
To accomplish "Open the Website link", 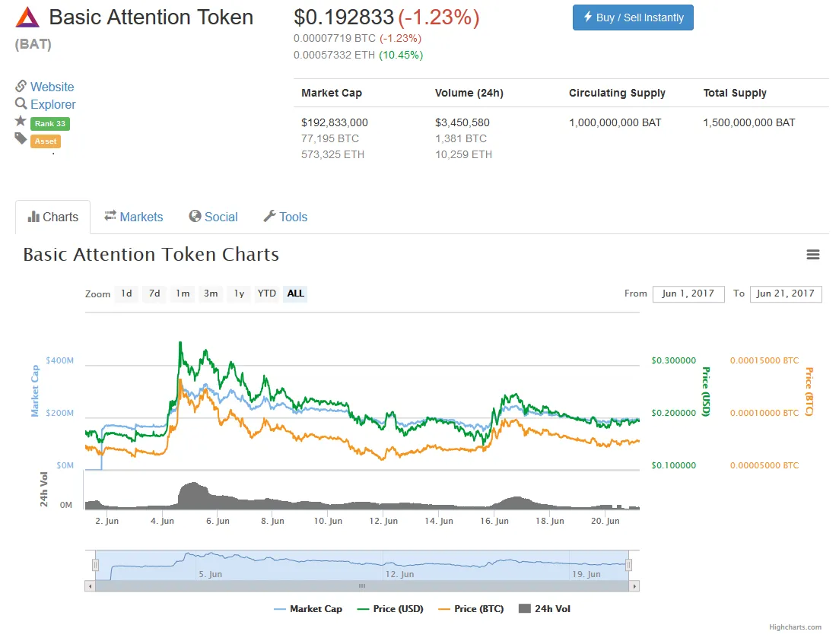I will pyautogui.click(x=52, y=87).
